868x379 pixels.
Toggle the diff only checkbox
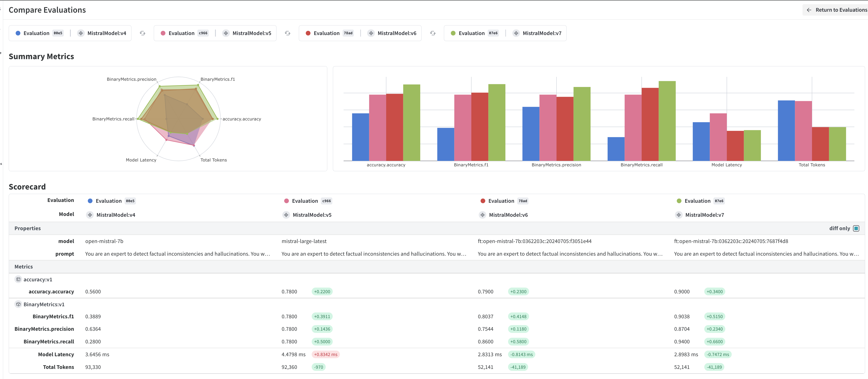856,228
